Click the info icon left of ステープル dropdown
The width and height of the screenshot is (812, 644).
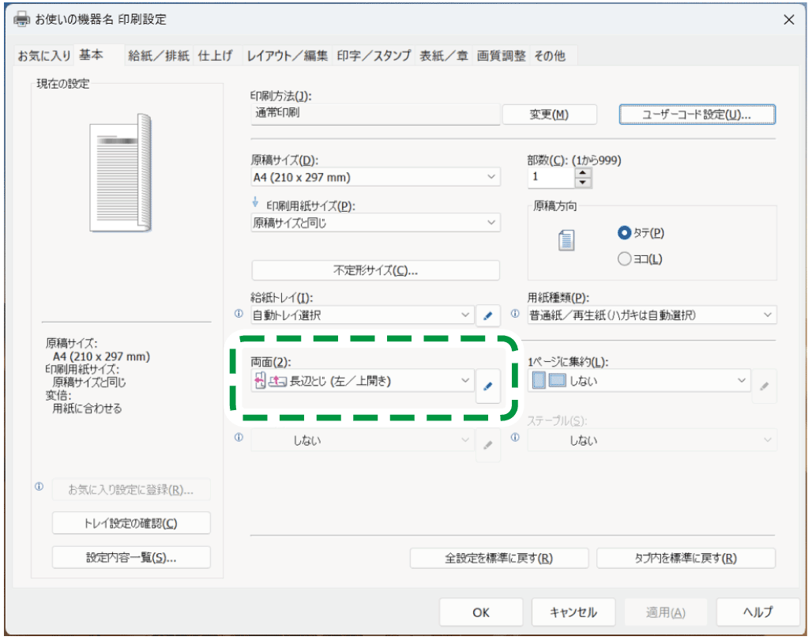coord(515,438)
